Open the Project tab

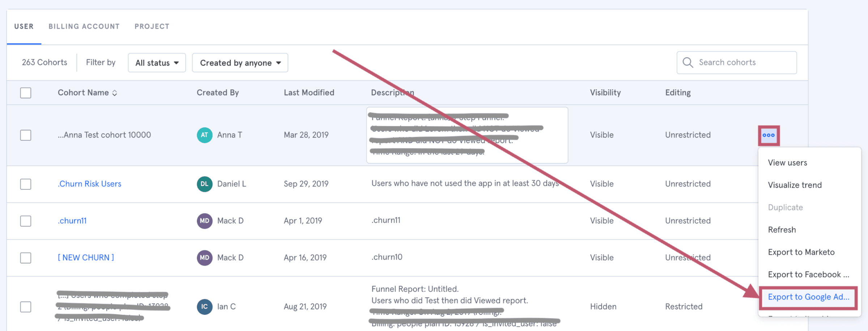click(152, 26)
